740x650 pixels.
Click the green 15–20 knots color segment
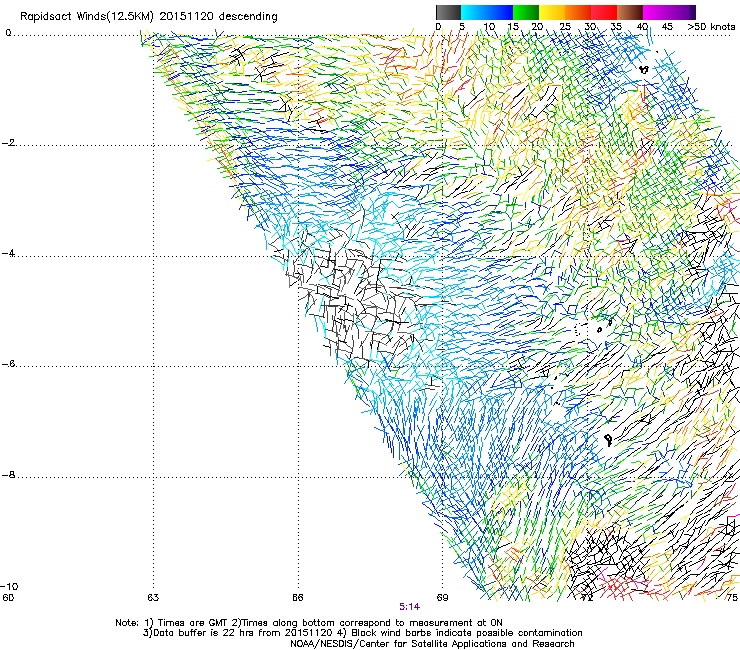(526, 12)
